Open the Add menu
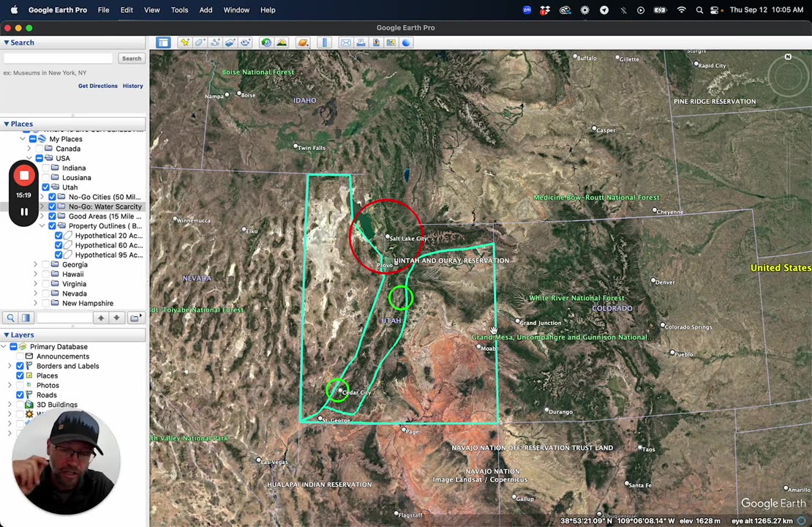 pos(206,10)
